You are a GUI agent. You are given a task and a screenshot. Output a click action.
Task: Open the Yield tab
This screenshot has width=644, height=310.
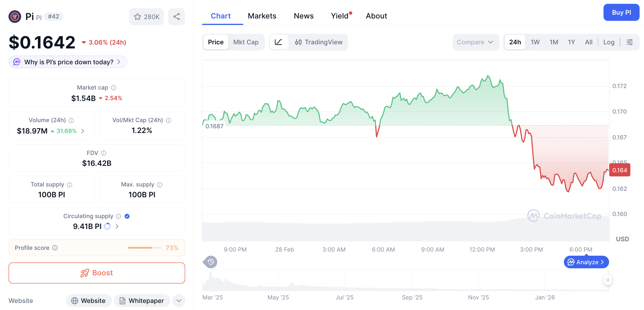point(340,16)
